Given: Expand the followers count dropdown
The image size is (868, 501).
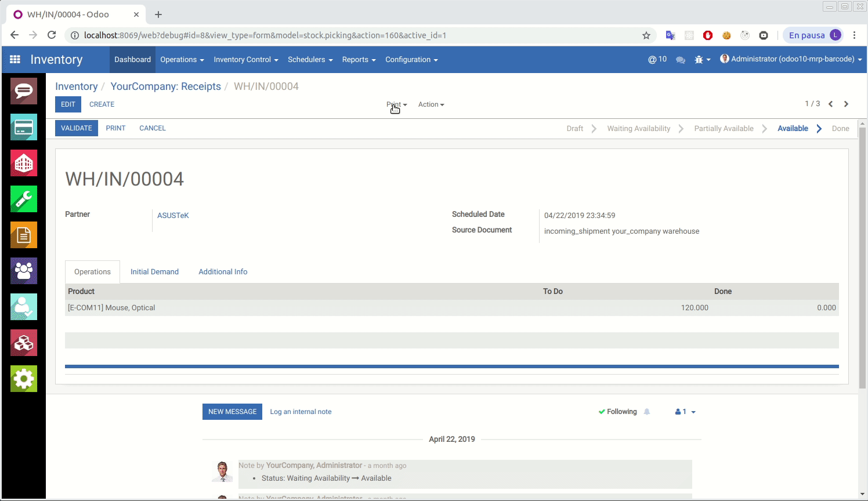Looking at the screenshot, I should [x=685, y=412].
